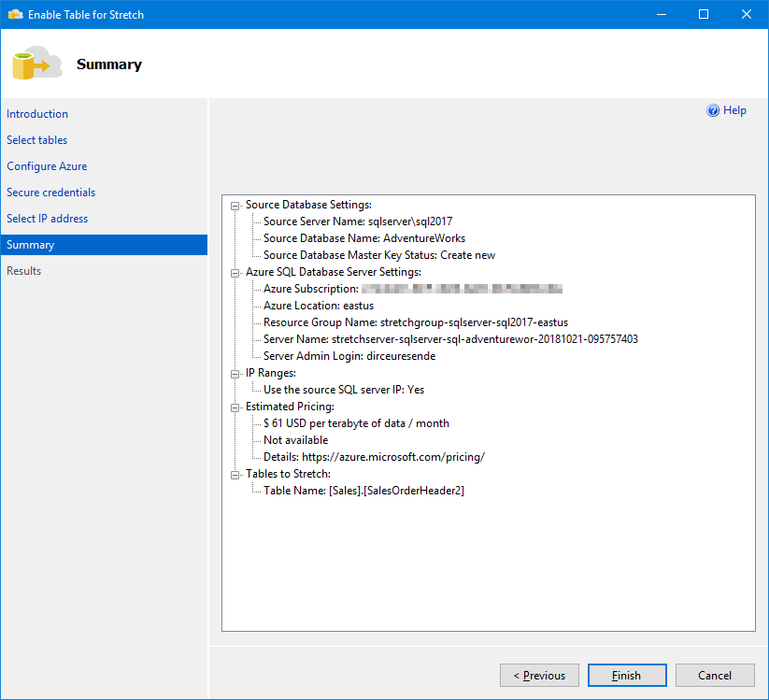Close the Enable Table for Stretch window
Viewport: 769px width, 700px height.
[x=746, y=14]
